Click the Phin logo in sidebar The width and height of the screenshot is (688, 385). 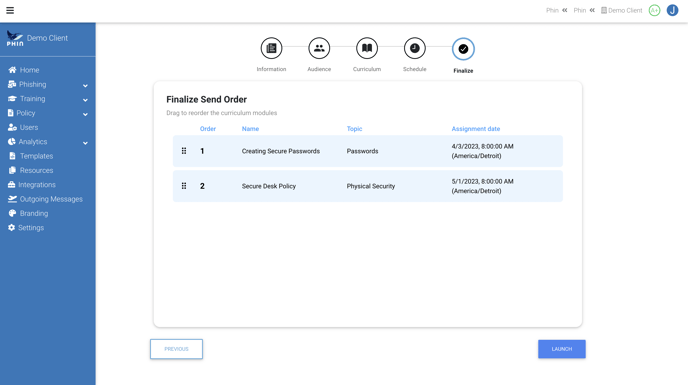(14, 38)
